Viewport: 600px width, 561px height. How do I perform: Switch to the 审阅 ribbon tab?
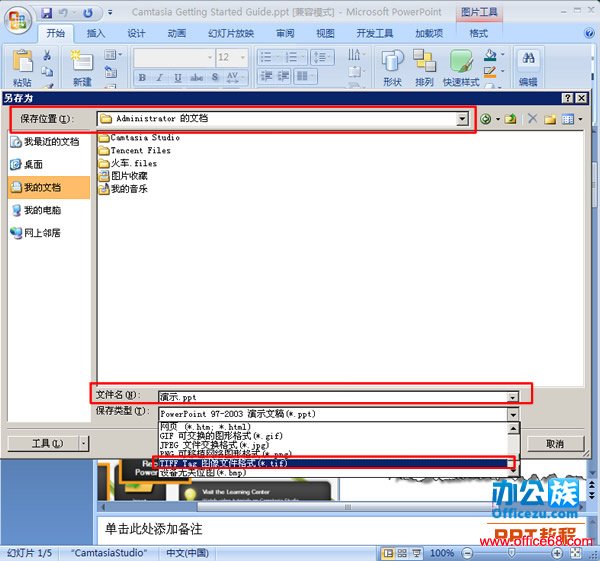[285, 34]
